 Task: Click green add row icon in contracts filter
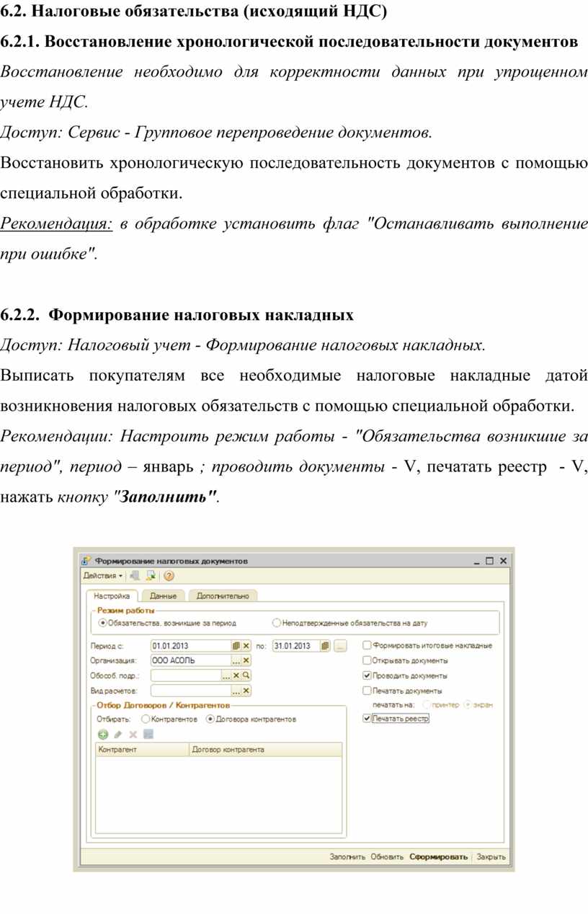103,735
